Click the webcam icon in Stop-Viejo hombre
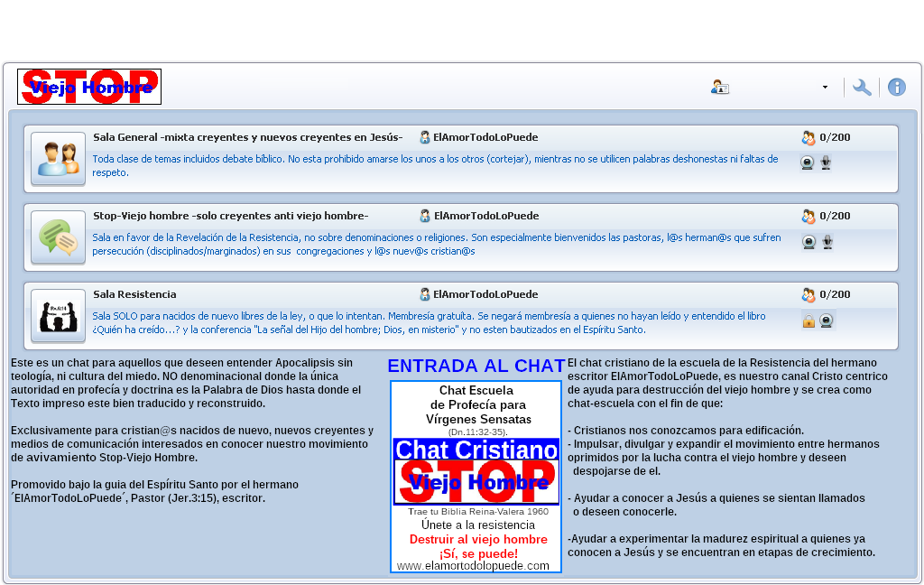This screenshot has width=924, height=585. pyautogui.click(x=809, y=242)
